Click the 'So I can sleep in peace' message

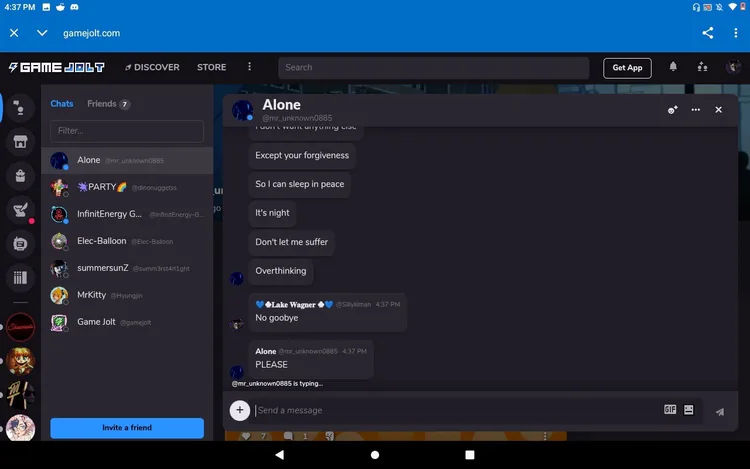pyautogui.click(x=299, y=184)
